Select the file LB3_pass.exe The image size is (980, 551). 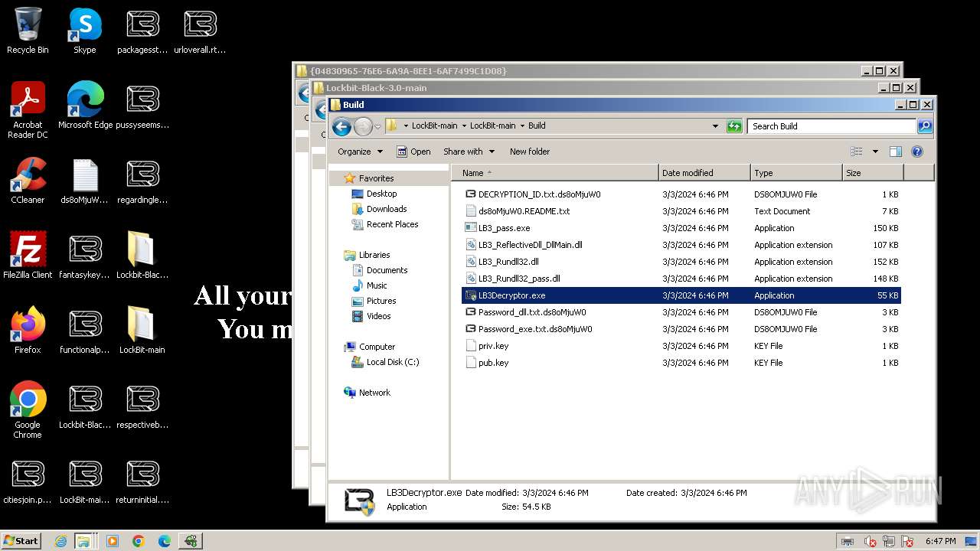681,228
